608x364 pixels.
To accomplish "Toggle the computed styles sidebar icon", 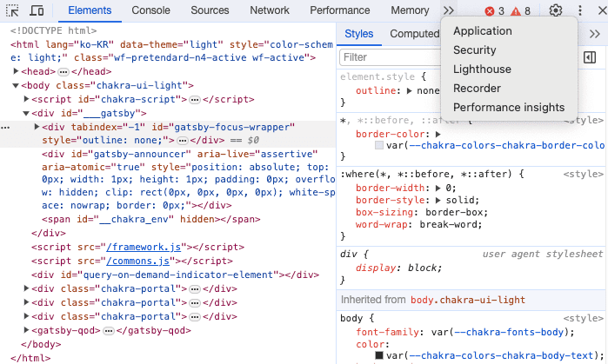I will point(589,56).
